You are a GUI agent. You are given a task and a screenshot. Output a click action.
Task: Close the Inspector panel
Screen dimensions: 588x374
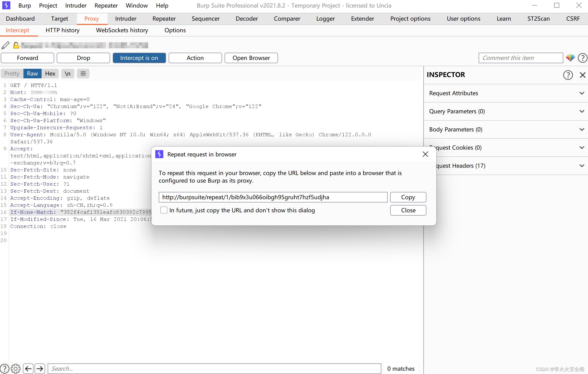click(x=582, y=75)
